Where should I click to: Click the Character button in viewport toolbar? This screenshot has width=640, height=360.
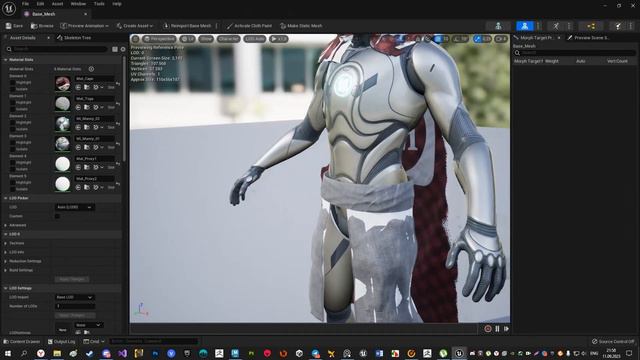228,39
